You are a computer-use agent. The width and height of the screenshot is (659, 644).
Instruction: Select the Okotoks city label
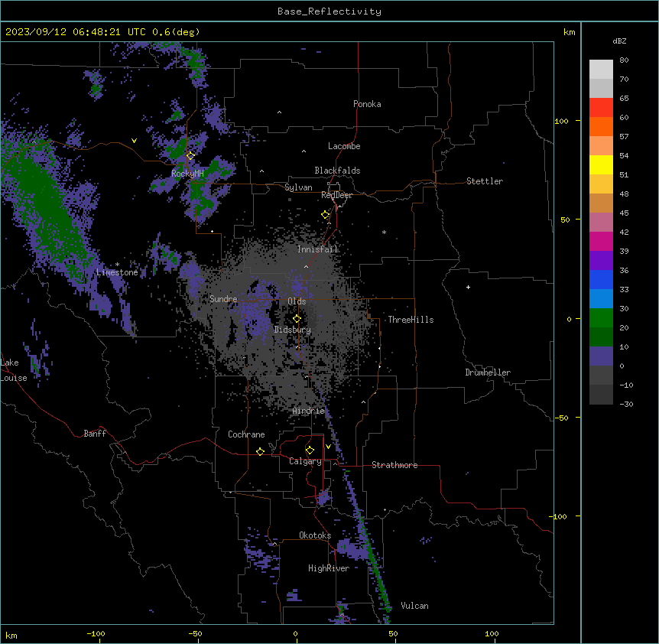(x=315, y=535)
